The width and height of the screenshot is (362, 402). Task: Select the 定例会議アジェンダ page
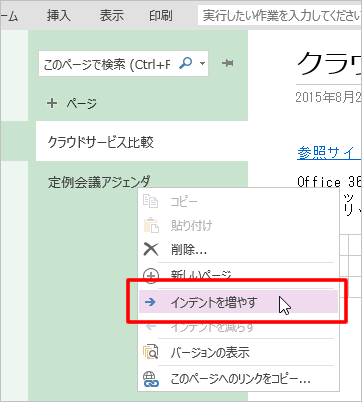pos(99,182)
